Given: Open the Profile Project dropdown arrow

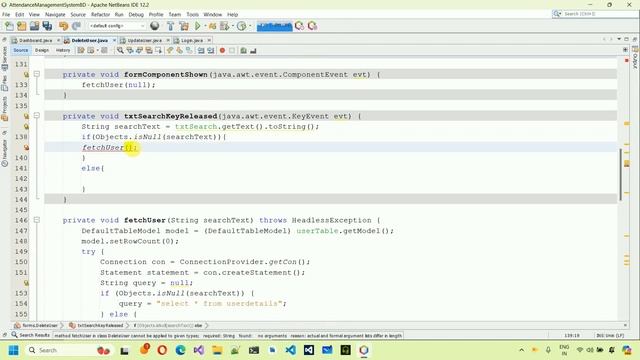Looking at the screenshot, I should (250, 26).
